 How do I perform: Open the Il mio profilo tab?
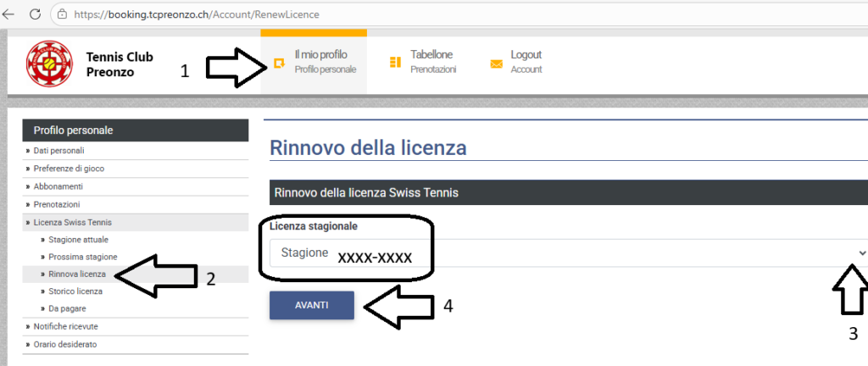pyautogui.click(x=320, y=61)
